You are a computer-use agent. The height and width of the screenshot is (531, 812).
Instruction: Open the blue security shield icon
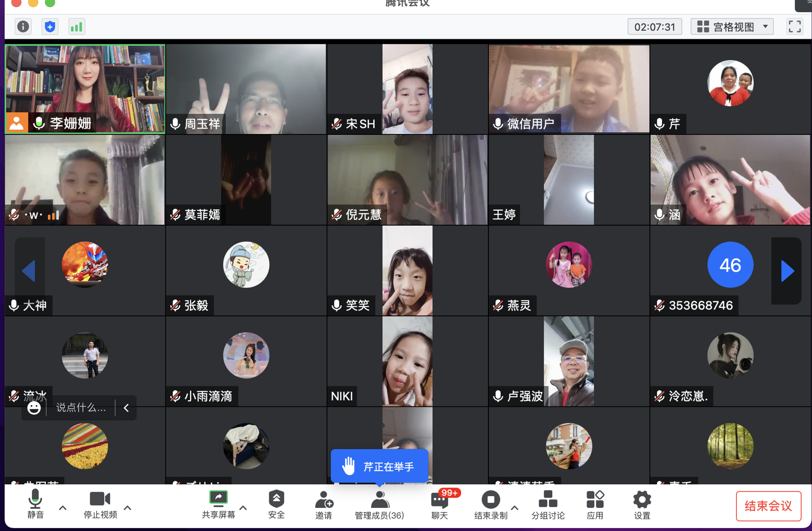point(50,27)
